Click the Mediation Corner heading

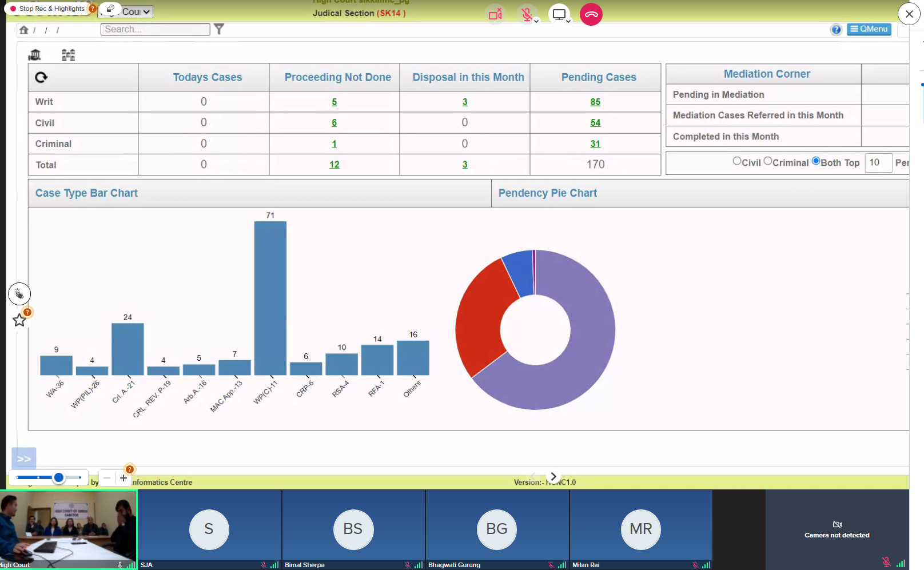point(767,74)
